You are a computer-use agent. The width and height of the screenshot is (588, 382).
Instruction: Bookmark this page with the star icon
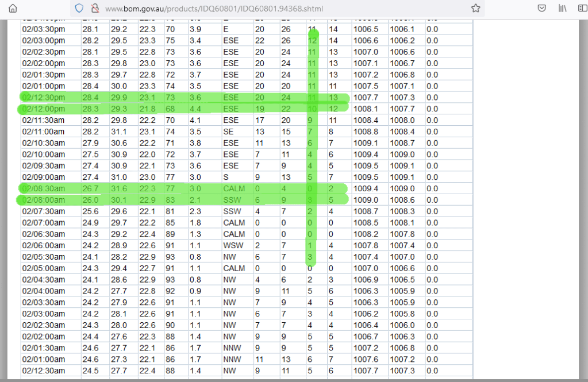click(475, 9)
